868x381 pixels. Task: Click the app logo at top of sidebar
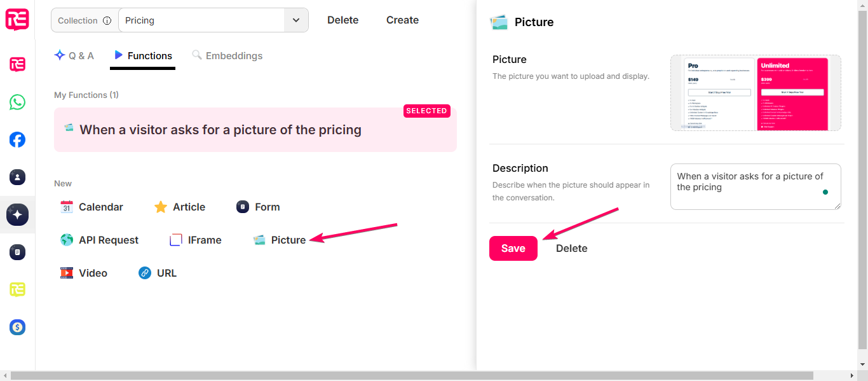tap(17, 20)
